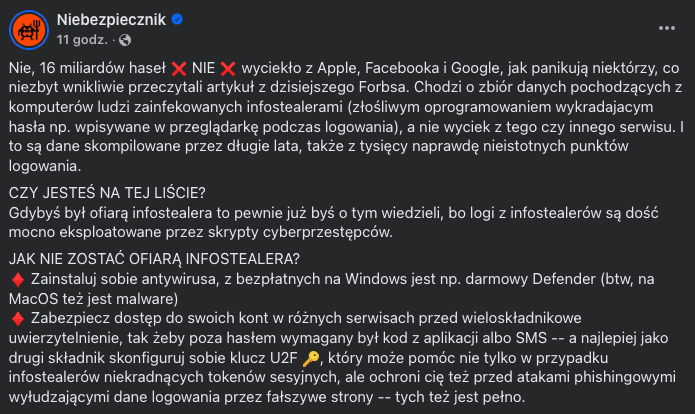Click the globe public audience icon

tap(125, 40)
